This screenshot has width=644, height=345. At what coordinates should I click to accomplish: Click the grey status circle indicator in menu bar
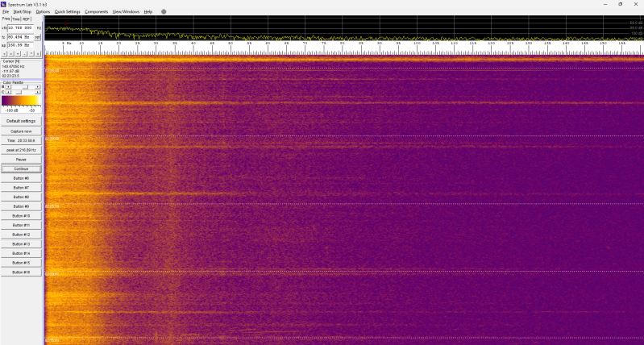click(x=164, y=12)
